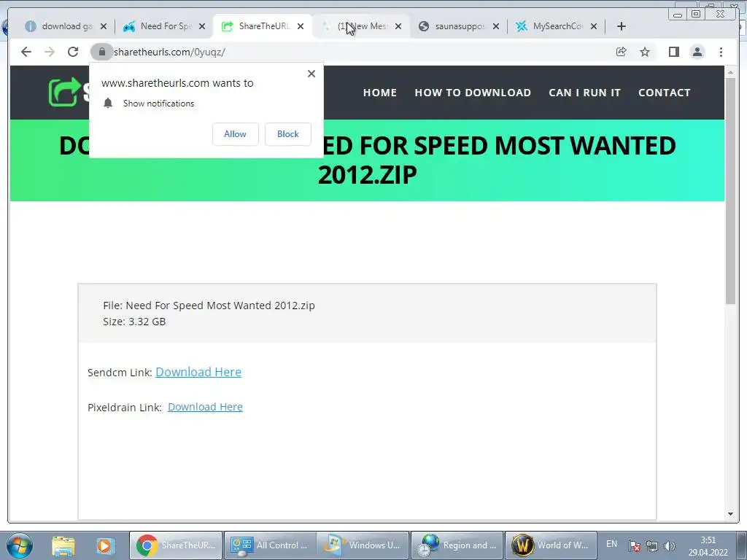Bookmark this page with star icon
The width and height of the screenshot is (747, 560).
click(x=645, y=52)
